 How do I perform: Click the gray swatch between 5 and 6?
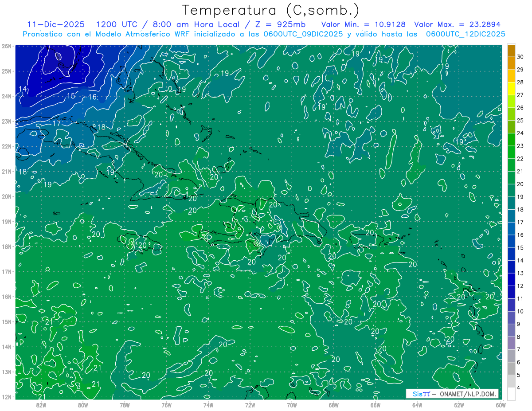click(x=511, y=368)
